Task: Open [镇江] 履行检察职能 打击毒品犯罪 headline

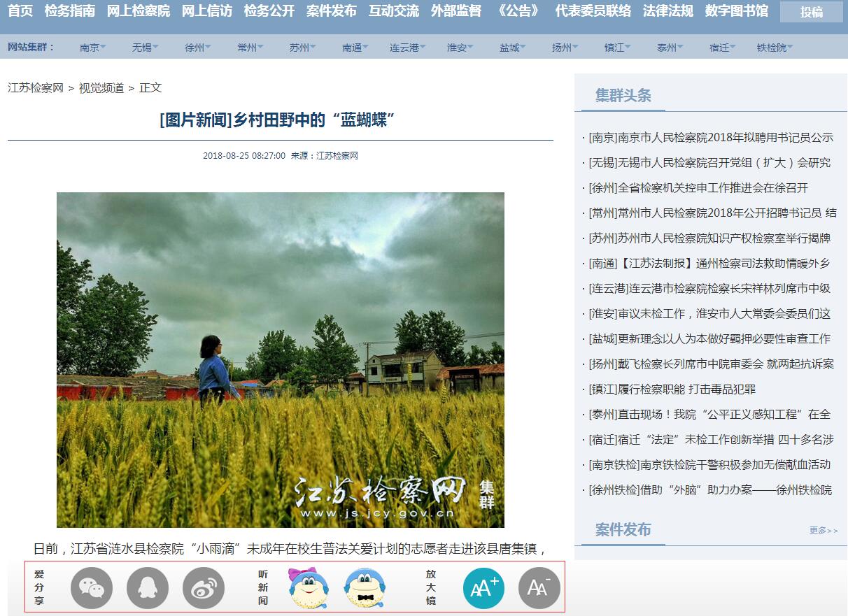Action: (x=672, y=389)
